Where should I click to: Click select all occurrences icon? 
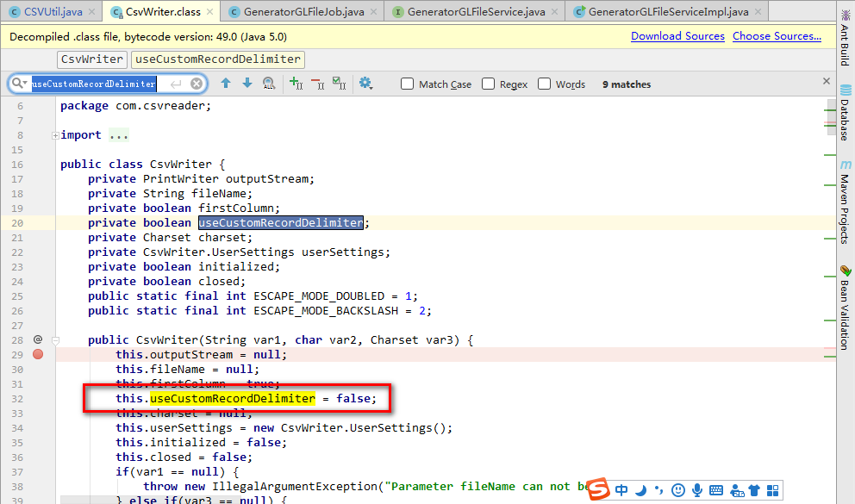(339, 84)
